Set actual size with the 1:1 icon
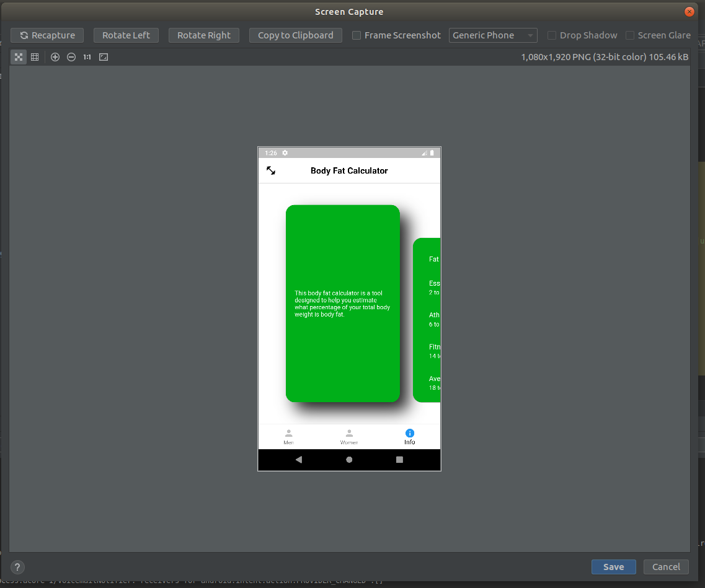This screenshot has width=705, height=588. (86, 56)
